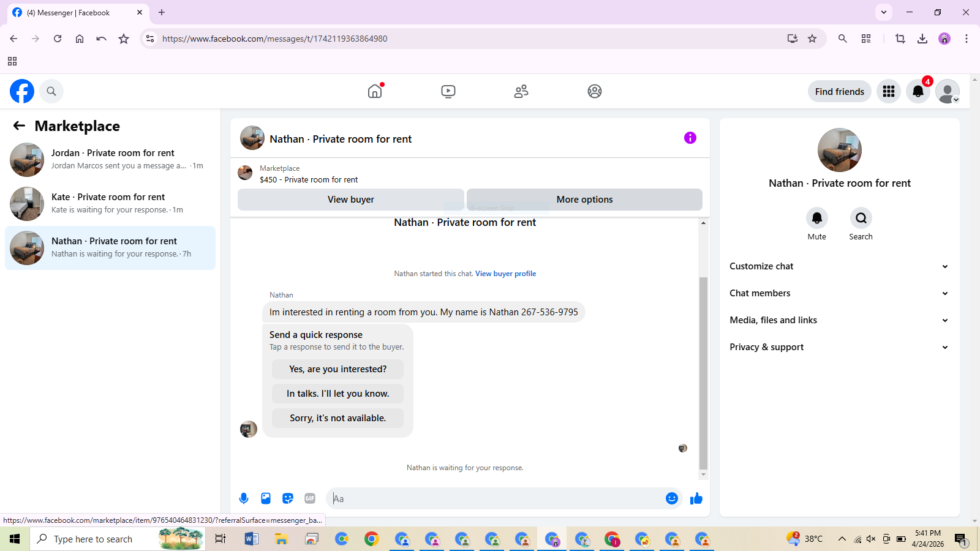This screenshot has width=980, height=551.
Task: Open the emoji picker in message box
Action: (672, 498)
